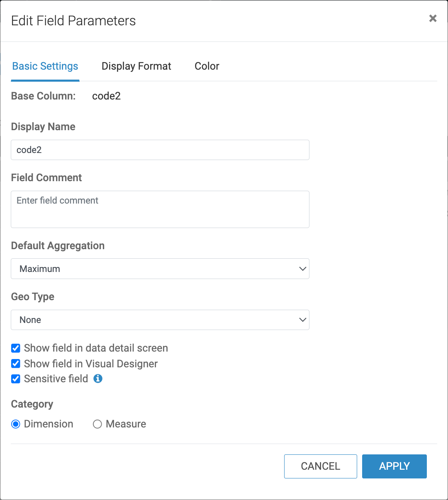Choose the Measure category radio button
The height and width of the screenshot is (500, 448).
[97, 424]
